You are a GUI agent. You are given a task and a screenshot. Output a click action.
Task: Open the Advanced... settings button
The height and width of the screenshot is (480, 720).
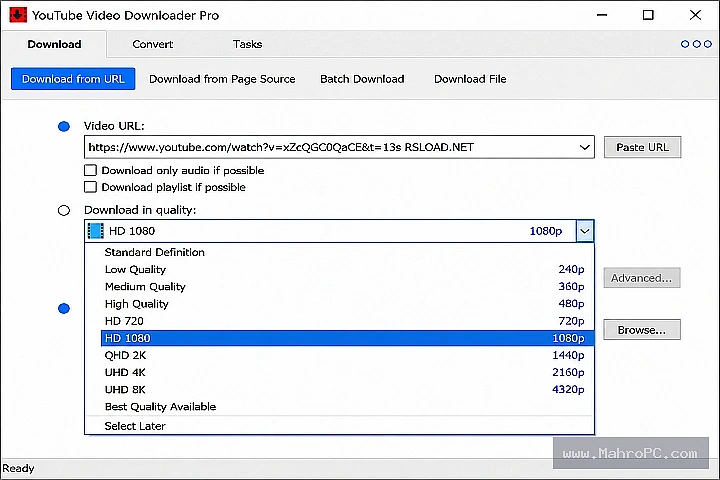(x=641, y=278)
